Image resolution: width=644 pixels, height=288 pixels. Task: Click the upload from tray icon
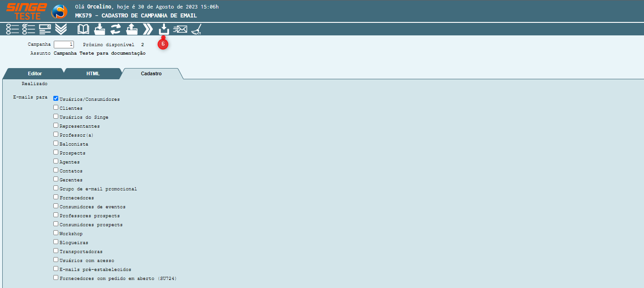point(132,30)
